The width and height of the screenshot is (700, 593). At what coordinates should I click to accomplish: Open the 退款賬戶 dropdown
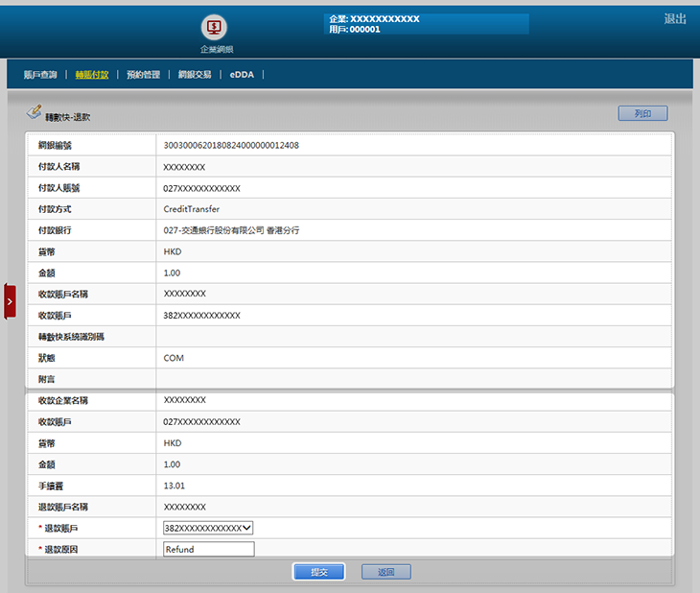(208, 528)
